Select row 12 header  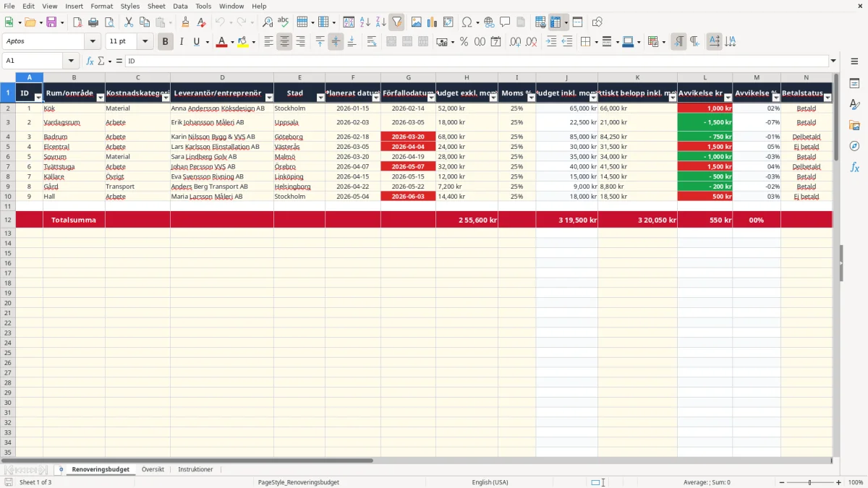point(8,220)
